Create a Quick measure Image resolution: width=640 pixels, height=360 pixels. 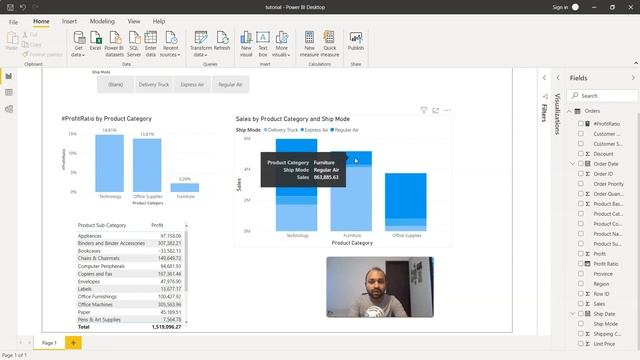pos(330,44)
